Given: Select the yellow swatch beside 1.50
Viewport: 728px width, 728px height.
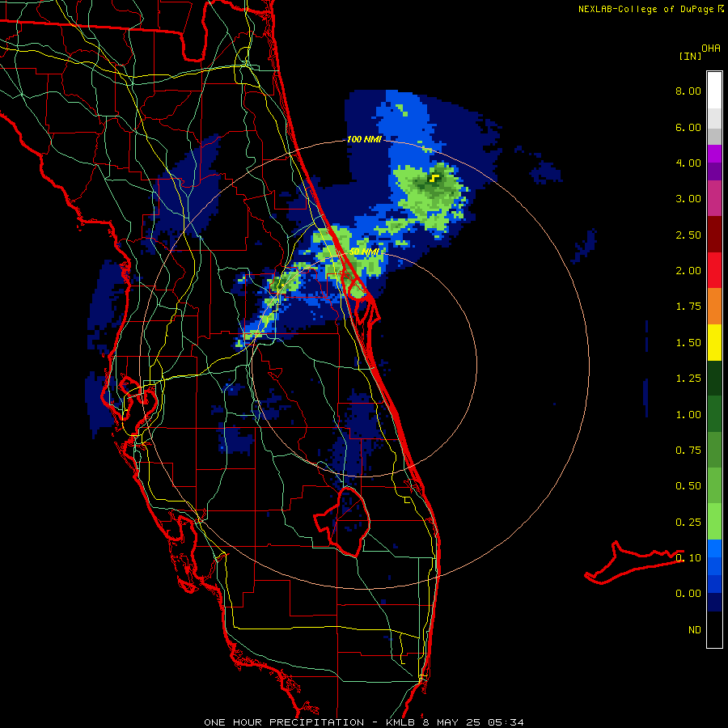Looking at the screenshot, I should [714, 342].
